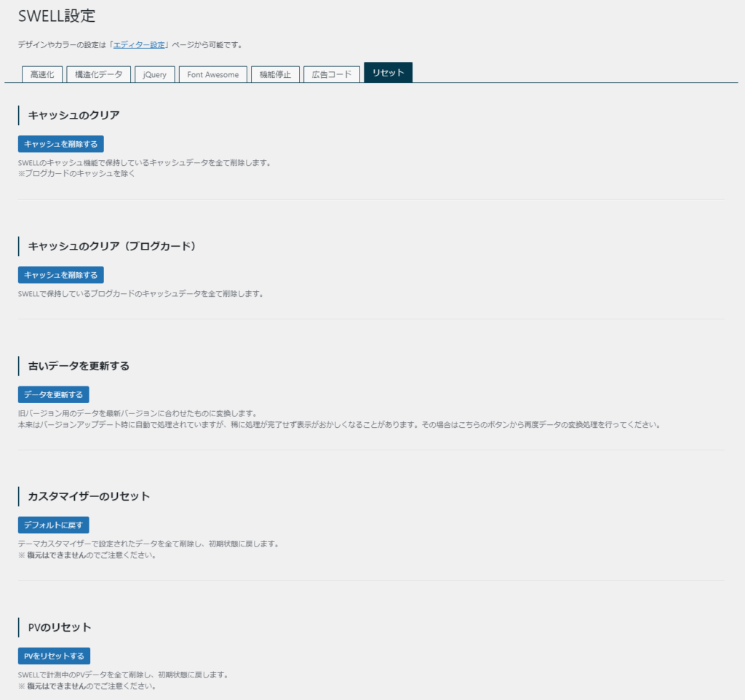The image size is (745, 700).
Task: Open the 構造化データ settings tab
Action: coord(98,73)
